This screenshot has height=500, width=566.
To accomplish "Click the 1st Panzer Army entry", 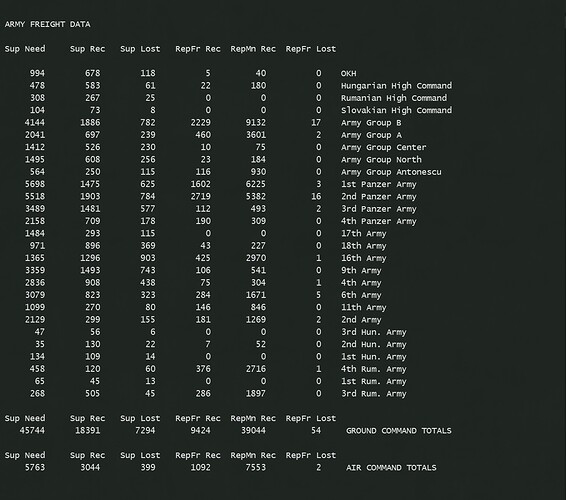I will click(x=379, y=184).
